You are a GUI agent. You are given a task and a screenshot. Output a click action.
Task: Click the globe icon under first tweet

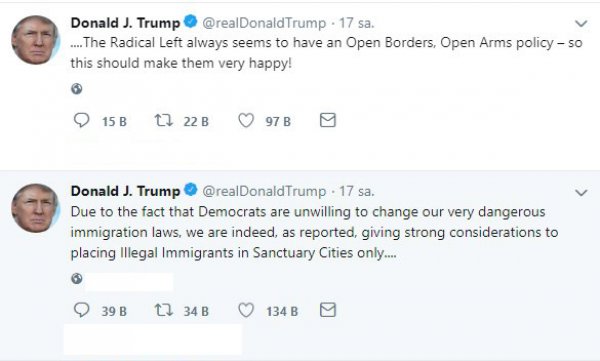[x=77, y=89]
